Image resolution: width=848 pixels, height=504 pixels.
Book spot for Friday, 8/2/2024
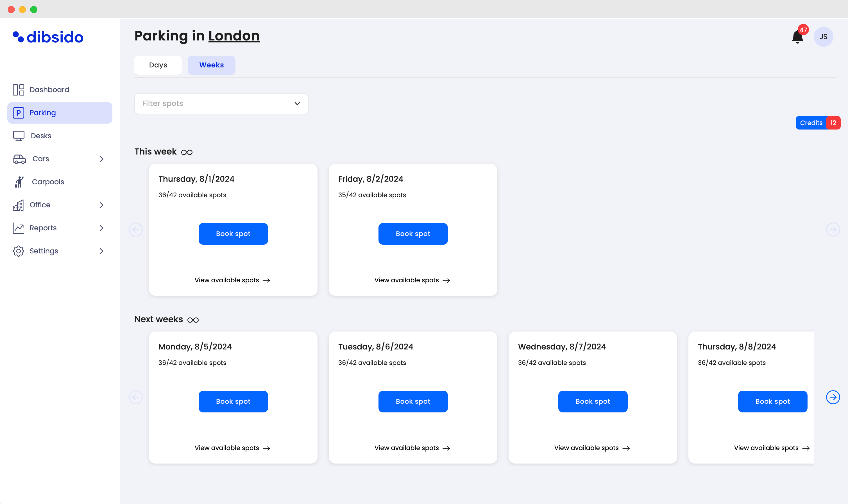(413, 234)
